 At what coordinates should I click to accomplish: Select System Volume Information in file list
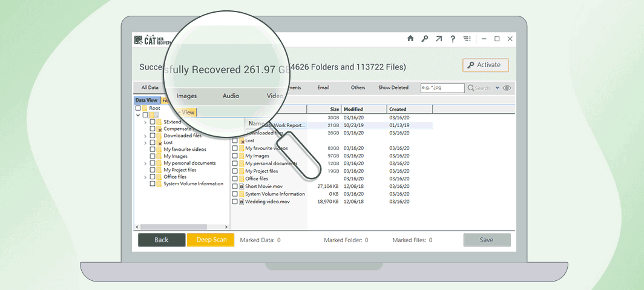coord(275,194)
